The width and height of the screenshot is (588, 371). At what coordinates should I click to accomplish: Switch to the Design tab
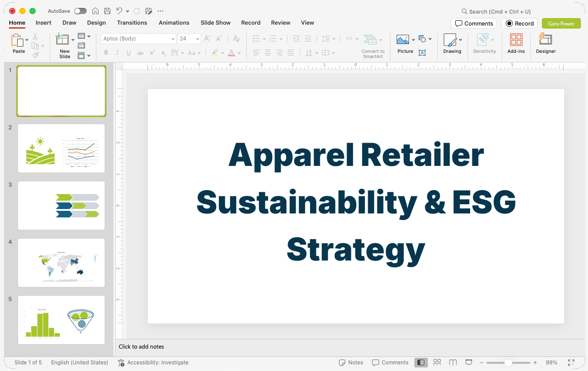(x=96, y=22)
